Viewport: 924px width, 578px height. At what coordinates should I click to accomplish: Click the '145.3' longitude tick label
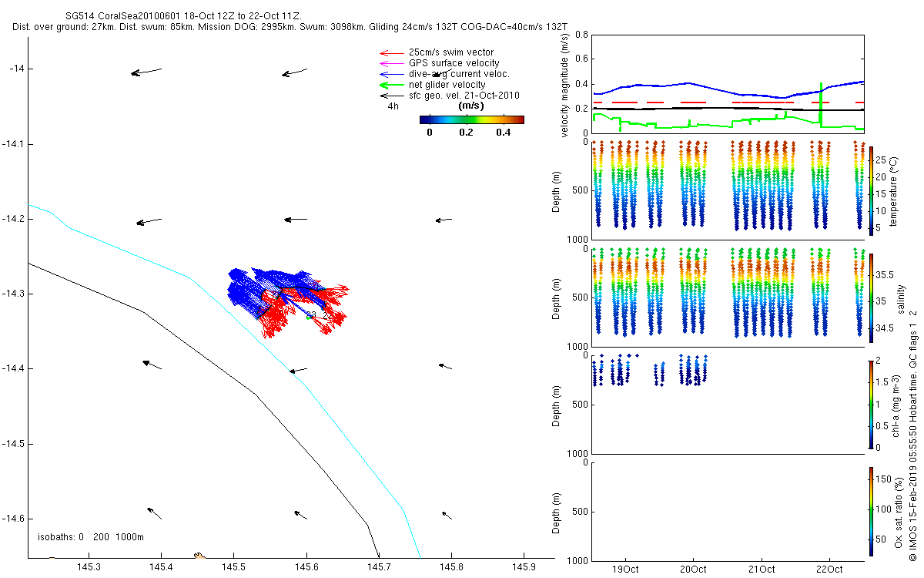(89, 567)
